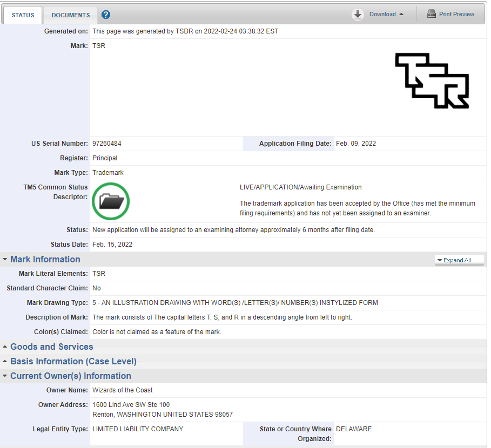Click the Description of Mark text

(222, 317)
